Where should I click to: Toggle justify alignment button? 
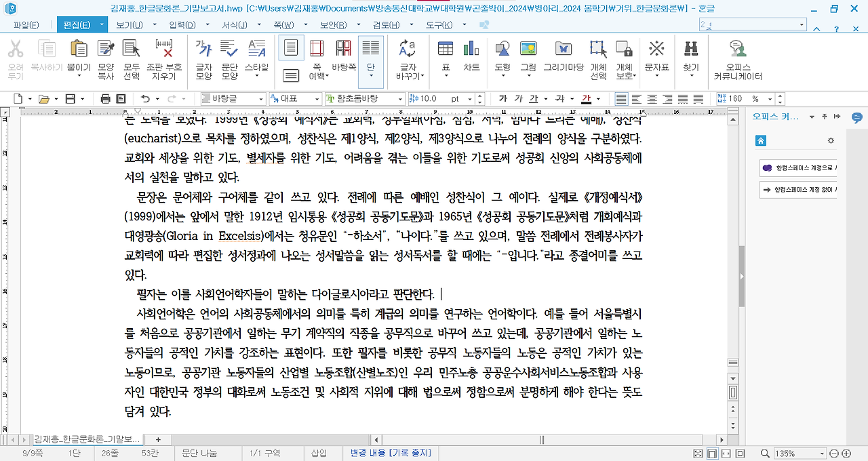click(621, 99)
